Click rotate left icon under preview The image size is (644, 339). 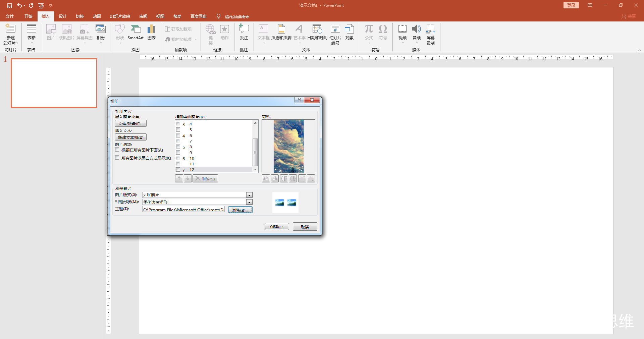pyautogui.click(x=266, y=179)
